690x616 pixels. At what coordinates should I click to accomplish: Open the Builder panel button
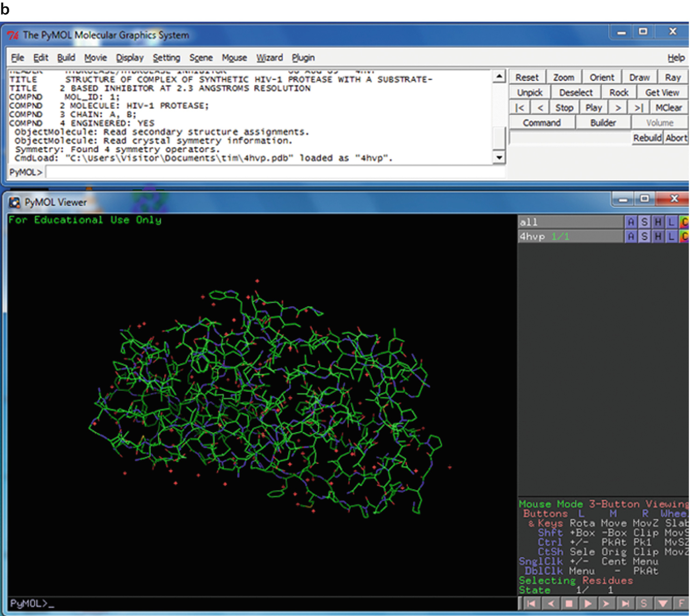click(x=603, y=123)
